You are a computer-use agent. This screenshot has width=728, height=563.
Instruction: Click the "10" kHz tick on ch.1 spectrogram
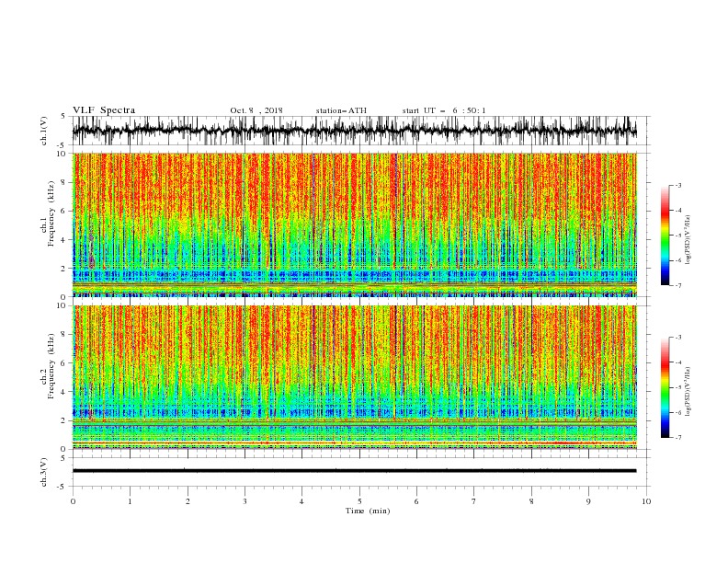62,154
